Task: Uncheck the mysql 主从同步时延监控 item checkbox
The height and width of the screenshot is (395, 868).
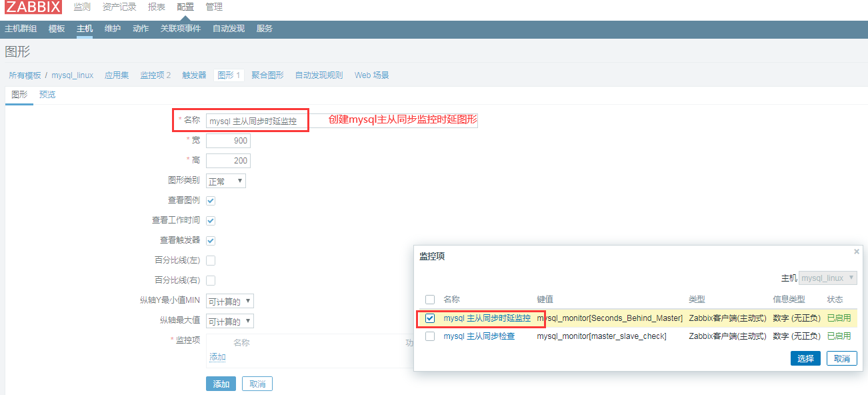Action: tap(430, 318)
